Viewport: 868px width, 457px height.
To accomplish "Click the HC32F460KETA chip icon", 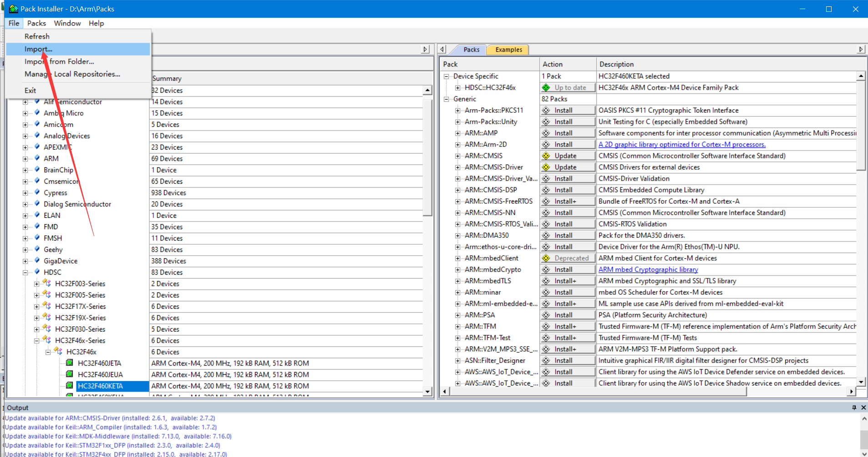I will coord(70,385).
